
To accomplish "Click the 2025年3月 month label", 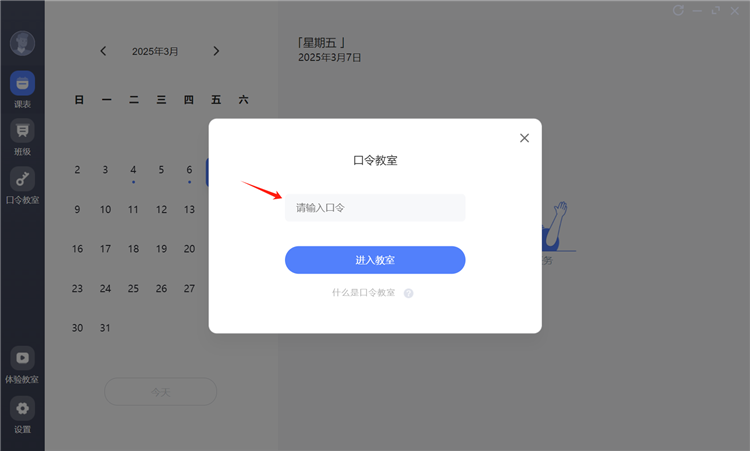I will coord(155,52).
